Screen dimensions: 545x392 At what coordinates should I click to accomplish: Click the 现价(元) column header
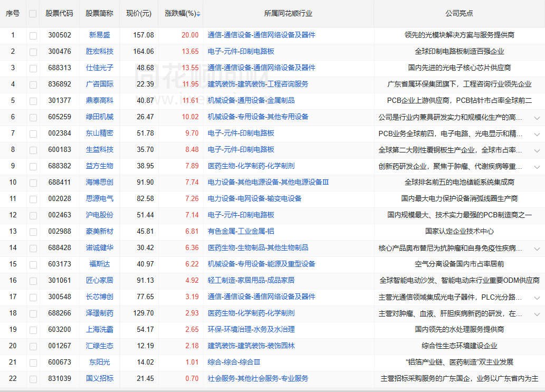139,13
